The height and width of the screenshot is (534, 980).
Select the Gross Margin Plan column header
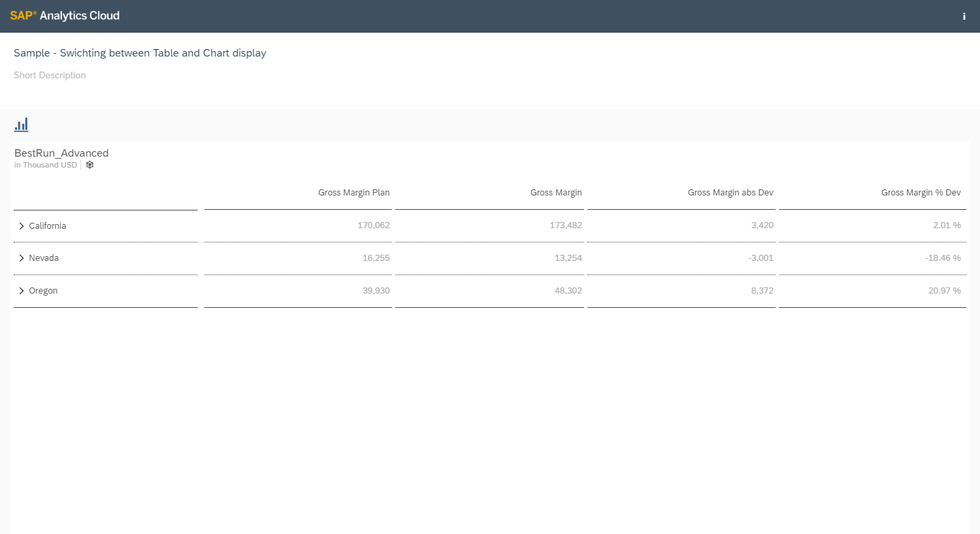click(x=354, y=193)
